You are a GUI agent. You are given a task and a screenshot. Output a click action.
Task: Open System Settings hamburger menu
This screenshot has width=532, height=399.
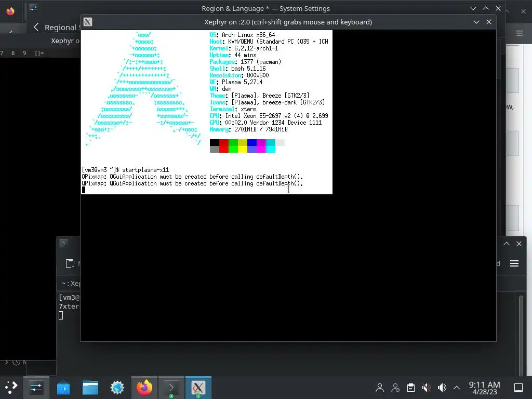click(x=519, y=33)
